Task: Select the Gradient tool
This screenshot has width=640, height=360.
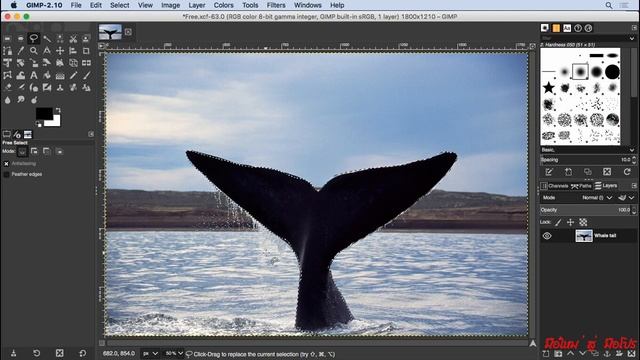Action: coord(60,76)
